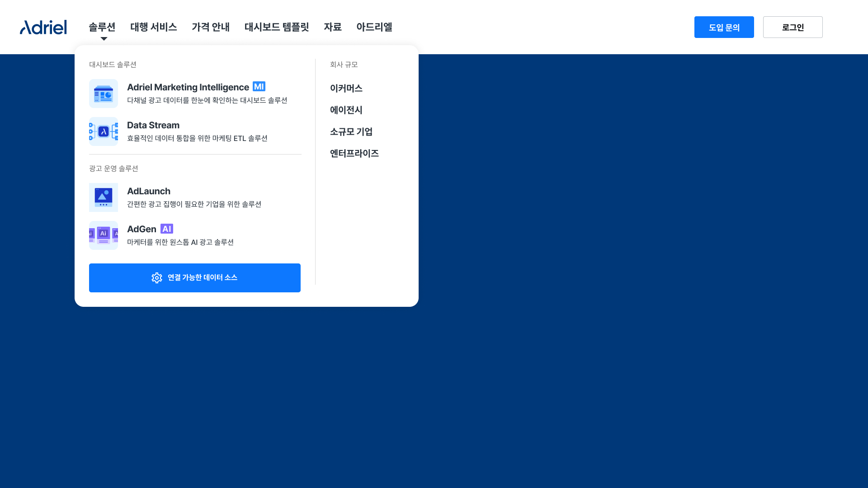
Task: Open the 자료 menu
Action: (x=333, y=27)
